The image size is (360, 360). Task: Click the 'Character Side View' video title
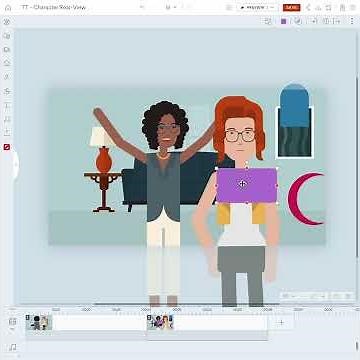pyautogui.click(x=54, y=7)
